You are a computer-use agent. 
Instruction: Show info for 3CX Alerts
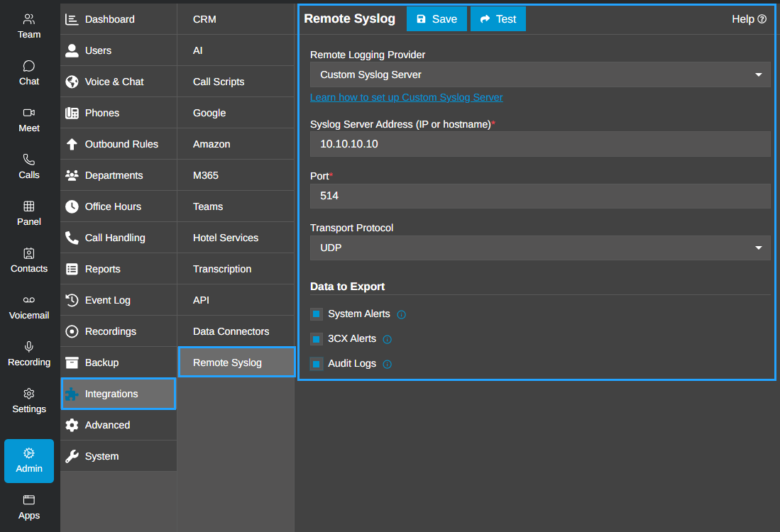pyautogui.click(x=387, y=340)
